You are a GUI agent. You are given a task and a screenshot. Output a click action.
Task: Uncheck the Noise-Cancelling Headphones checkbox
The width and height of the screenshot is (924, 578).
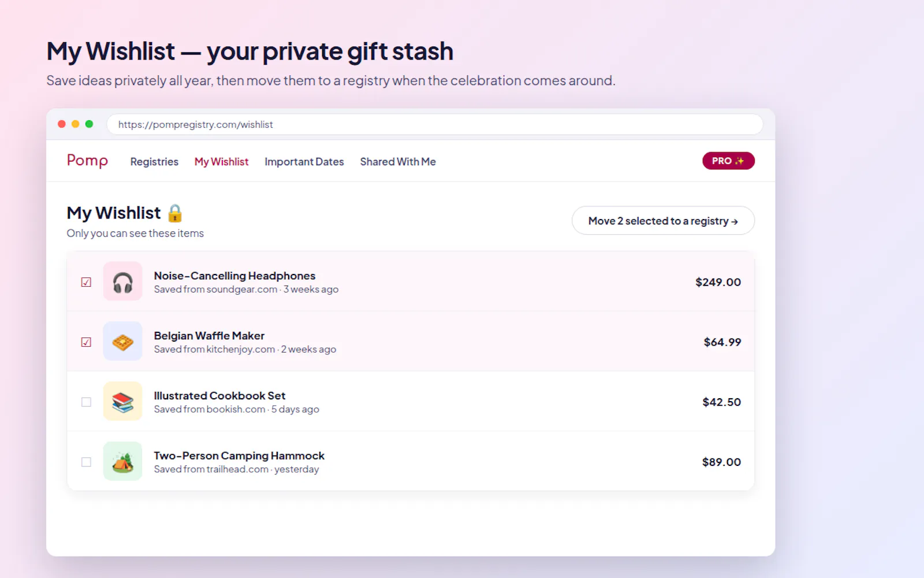tap(86, 282)
